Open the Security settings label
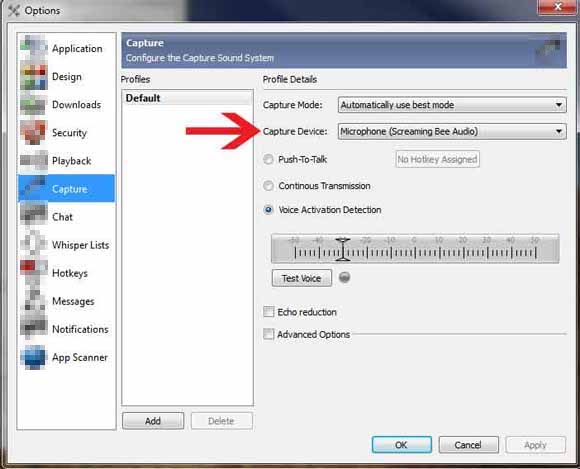Screen dimensions: 580x469 click(70, 133)
